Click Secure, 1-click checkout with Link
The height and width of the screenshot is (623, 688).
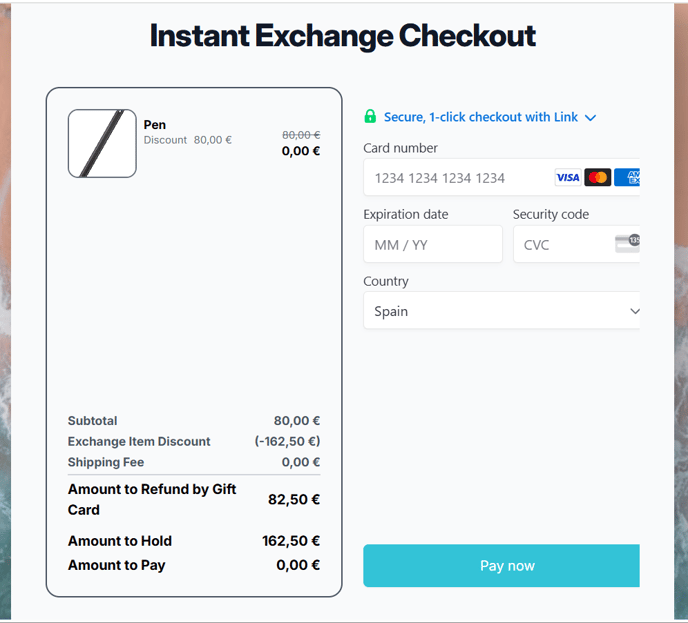(480, 117)
